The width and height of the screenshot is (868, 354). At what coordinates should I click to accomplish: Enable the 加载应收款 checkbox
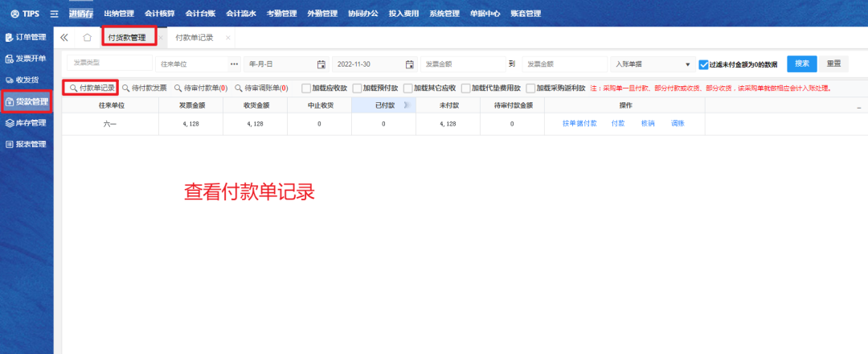(x=305, y=88)
